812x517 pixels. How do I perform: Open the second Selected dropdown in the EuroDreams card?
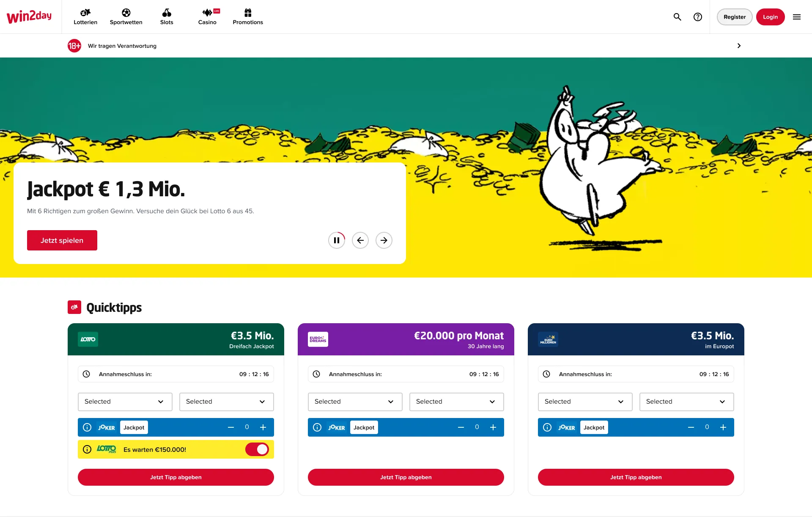point(456,401)
